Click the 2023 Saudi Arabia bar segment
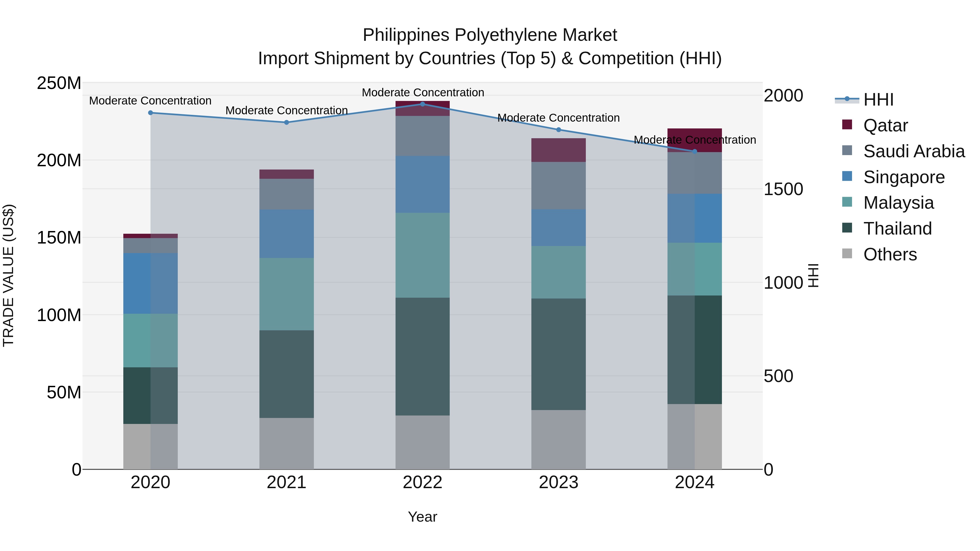This screenshot has height=551, width=980. [x=559, y=186]
